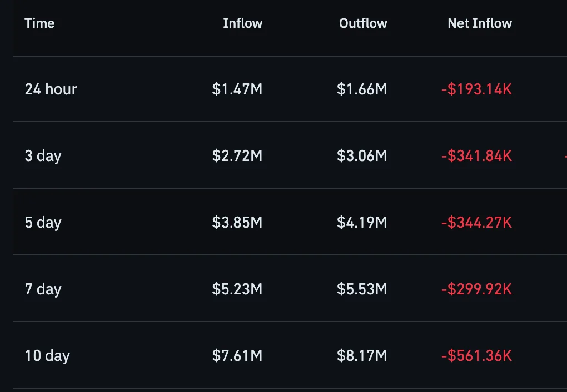
Task: Click the $1.66M outflow value
Action: tap(362, 89)
